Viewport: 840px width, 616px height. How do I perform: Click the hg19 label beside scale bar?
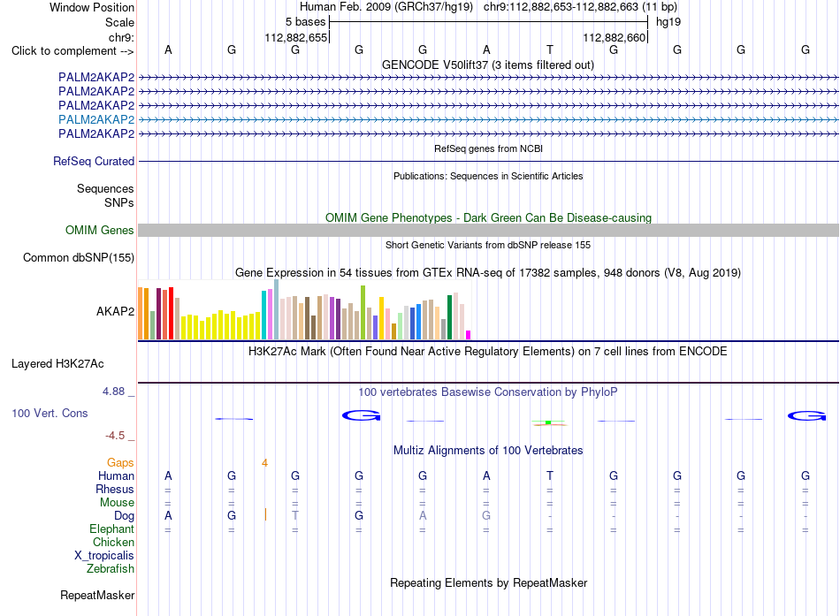pyautogui.click(x=668, y=22)
